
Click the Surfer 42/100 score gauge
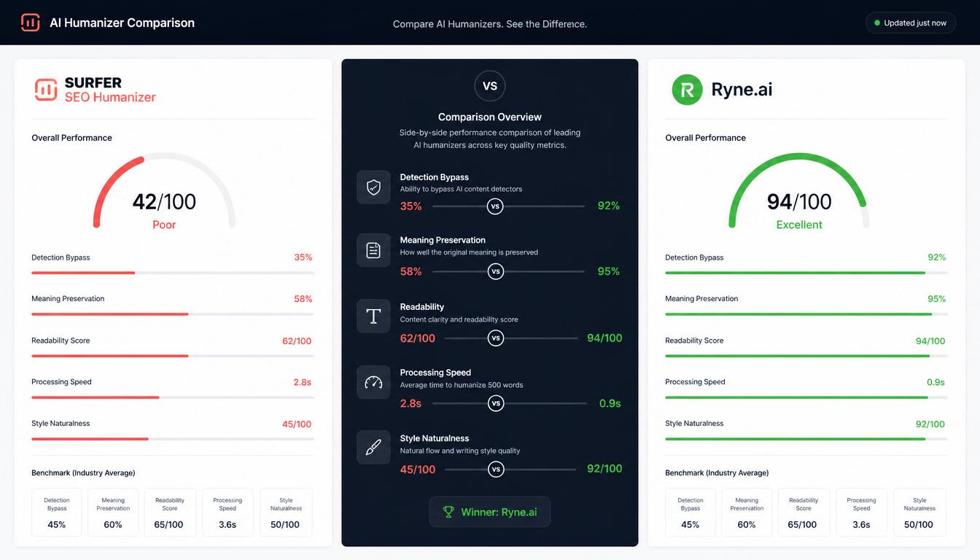coord(164,191)
